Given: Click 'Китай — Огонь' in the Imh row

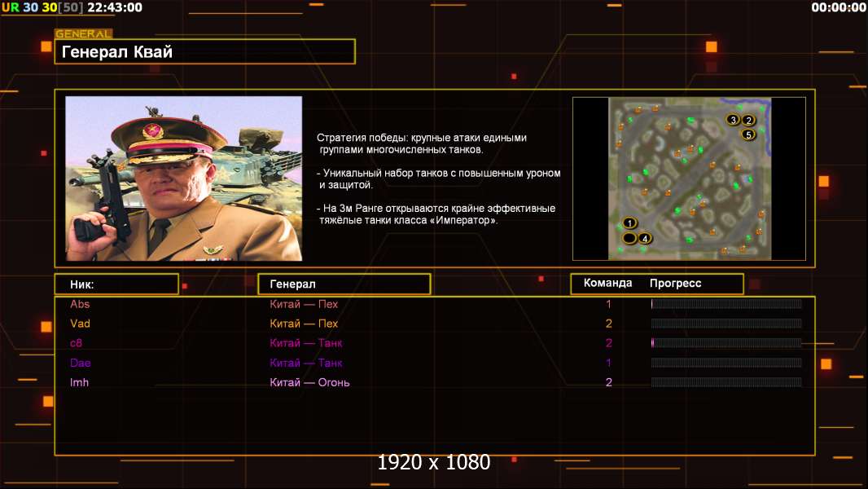Looking at the screenshot, I should pyautogui.click(x=309, y=382).
